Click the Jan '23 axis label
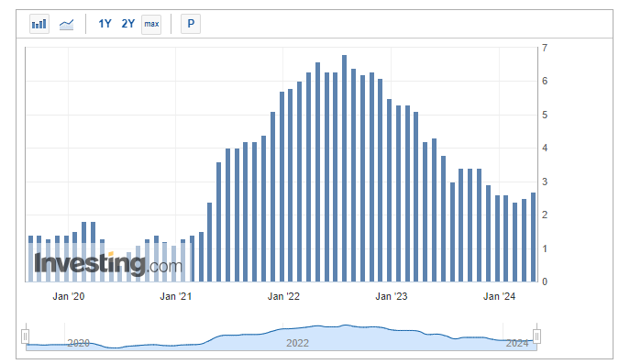Image resolution: width=619 pixels, height=364 pixels. coord(391,296)
